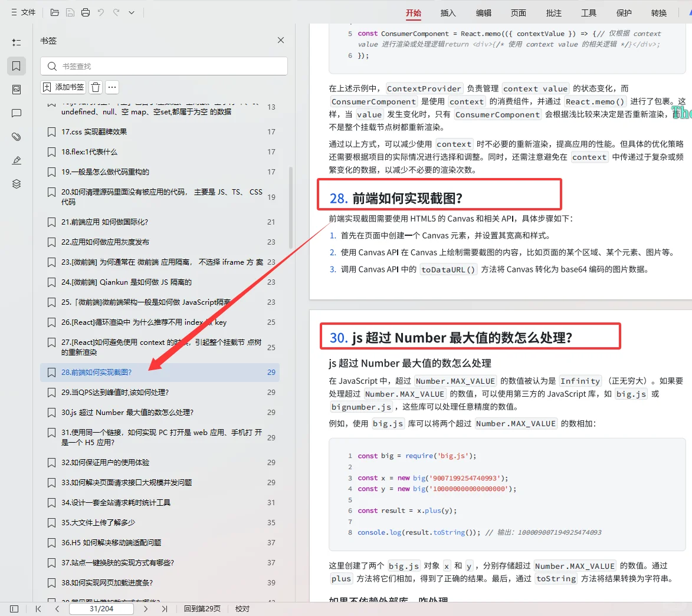Click bookmark icon beside 26.[React]循环渲染中

tap(52, 322)
